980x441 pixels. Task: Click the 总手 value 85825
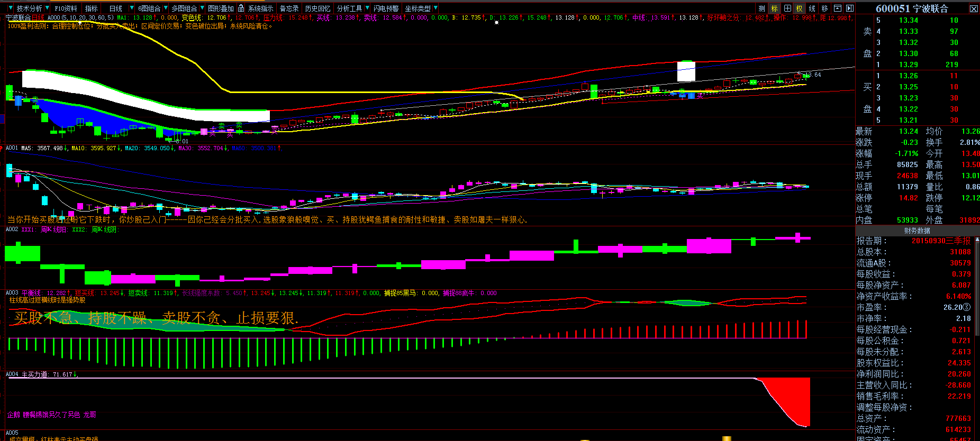[907, 164]
